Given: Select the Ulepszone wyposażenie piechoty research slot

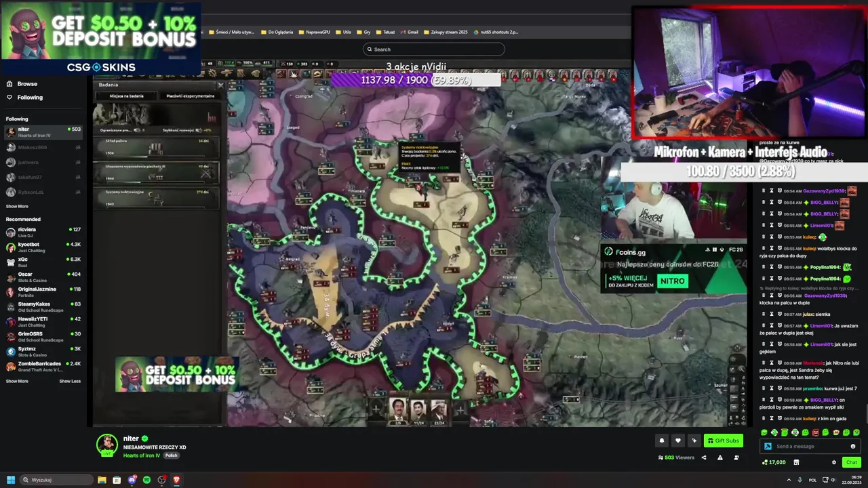Looking at the screenshot, I should (156, 172).
